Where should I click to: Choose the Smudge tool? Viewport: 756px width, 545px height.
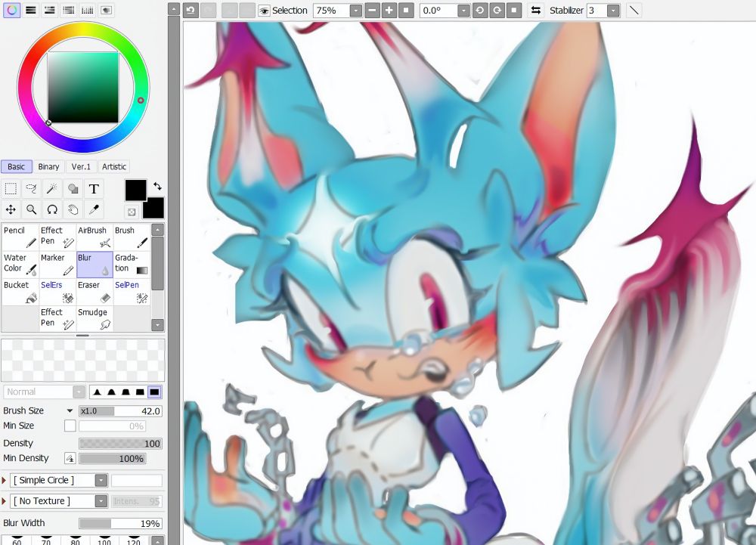coord(94,318)
